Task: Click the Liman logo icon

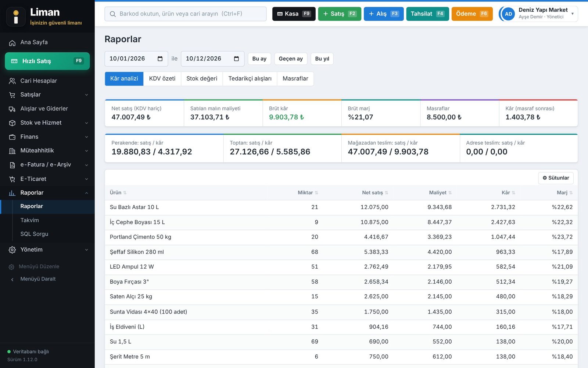Action: 16,17
